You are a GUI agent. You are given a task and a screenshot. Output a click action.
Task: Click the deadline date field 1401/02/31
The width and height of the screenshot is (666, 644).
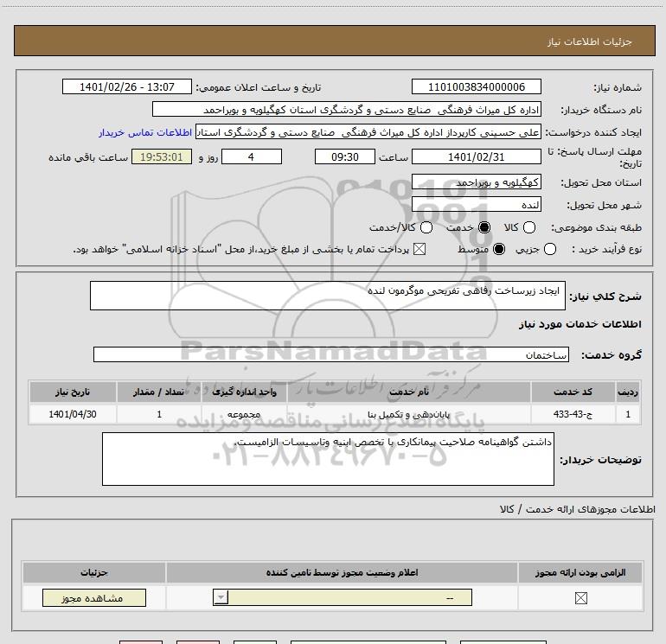pyautogui.click(x=476, y=157)
